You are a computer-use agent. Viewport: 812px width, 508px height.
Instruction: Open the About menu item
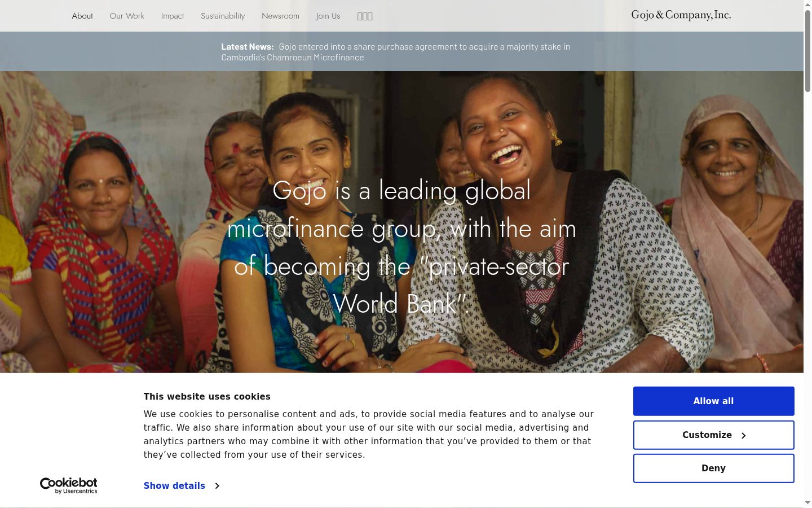[82, 16]
